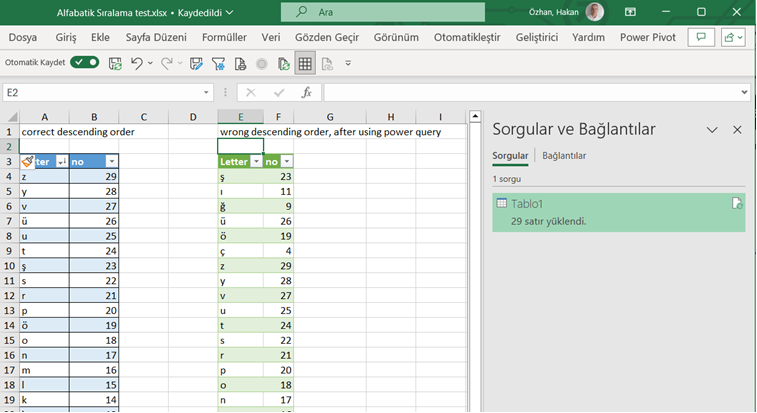Click the paintbrush format icon at cell A3
757x413 pixels.
[28, 161]
